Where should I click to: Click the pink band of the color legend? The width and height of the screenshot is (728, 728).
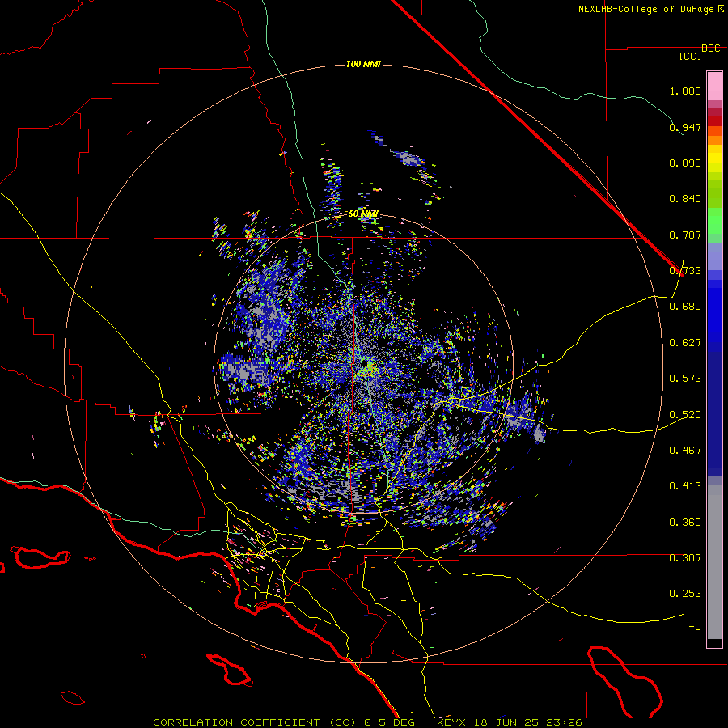pos(714,86)
